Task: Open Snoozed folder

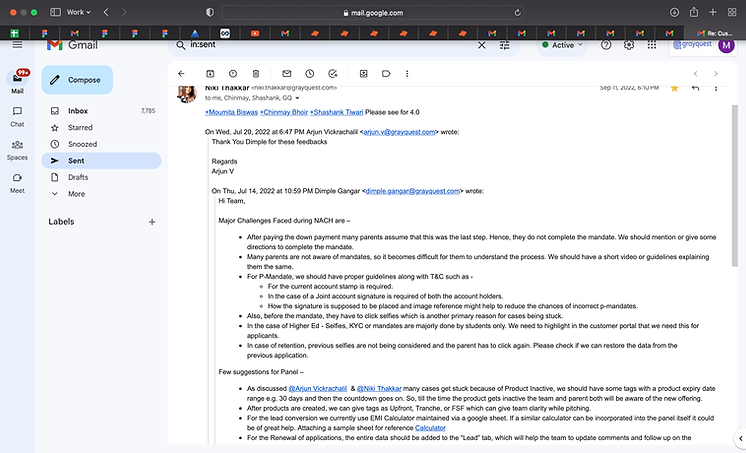Action: pyautogui.click(x=101, y=144)
